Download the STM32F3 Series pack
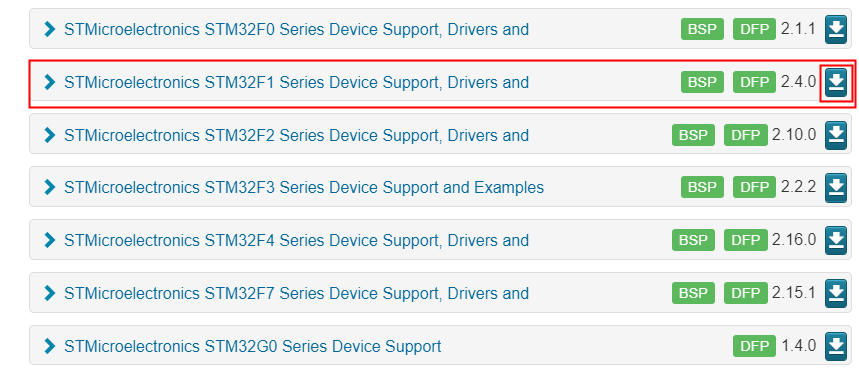Screen dimensions: 859x370 tap(836, 187)
